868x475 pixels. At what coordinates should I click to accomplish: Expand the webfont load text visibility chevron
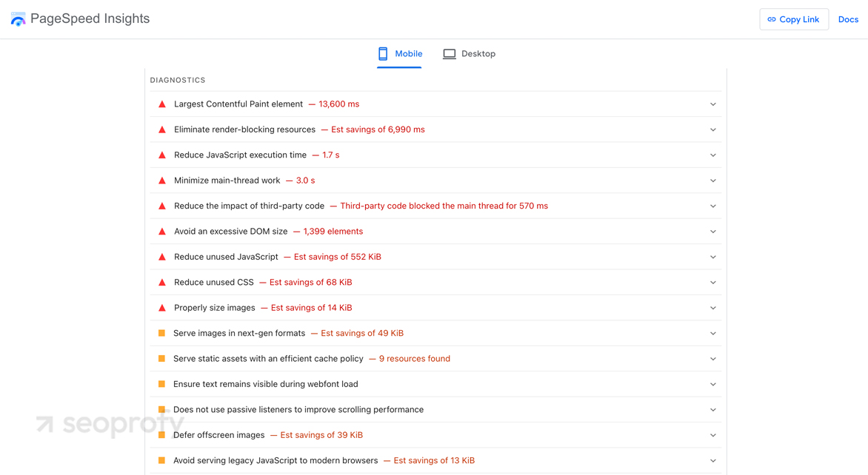pyautogui.click(x=713, y=384)
